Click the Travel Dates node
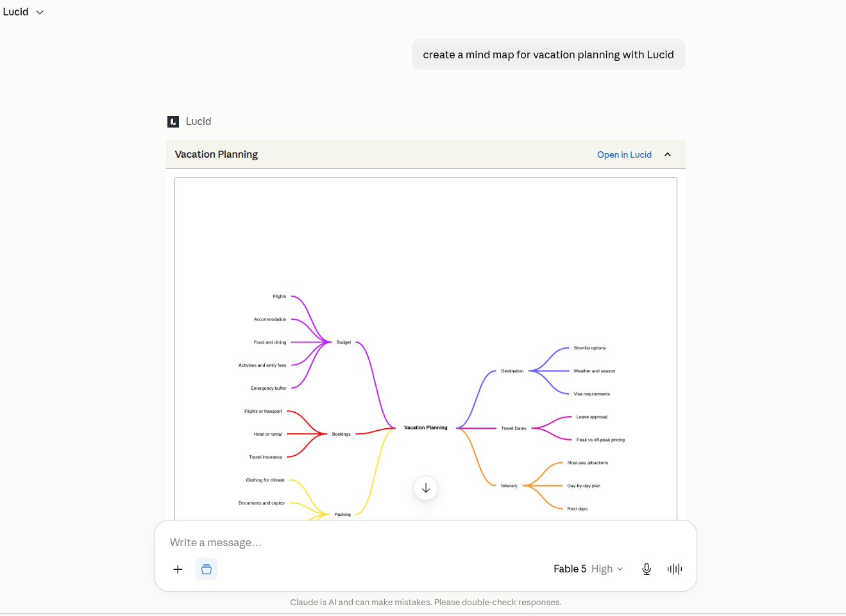 coord(514,428)
